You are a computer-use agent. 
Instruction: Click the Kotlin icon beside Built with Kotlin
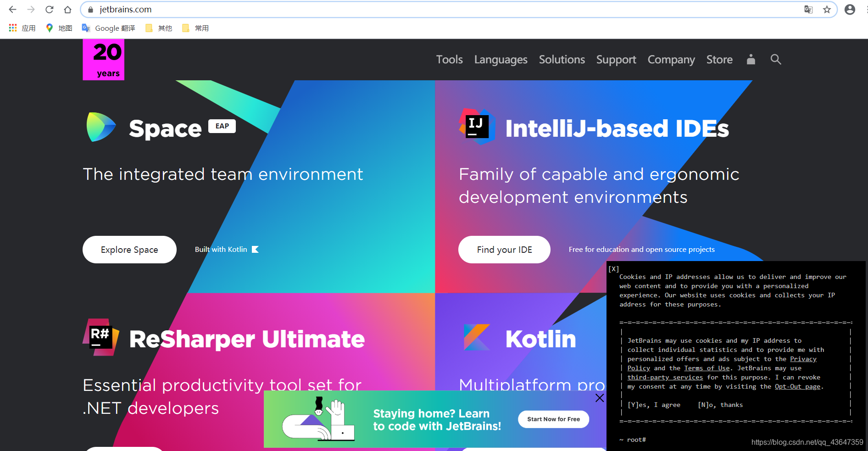pos(256,250)
